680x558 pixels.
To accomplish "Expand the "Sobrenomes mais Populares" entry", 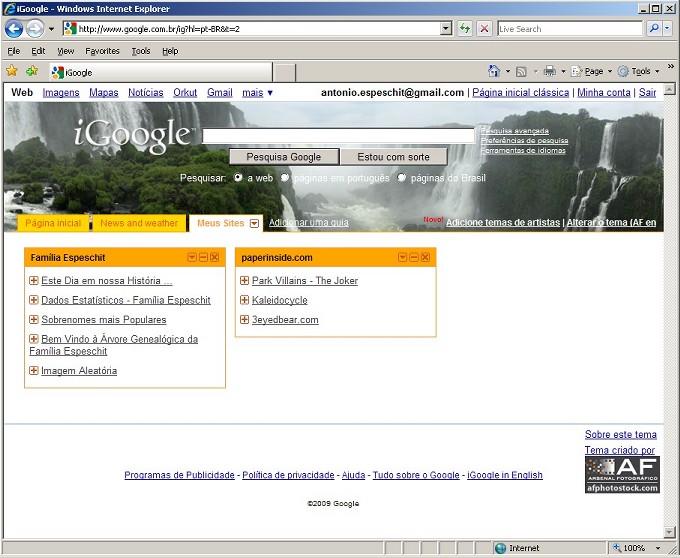I will pyautogui.click(x=34, y=320).
